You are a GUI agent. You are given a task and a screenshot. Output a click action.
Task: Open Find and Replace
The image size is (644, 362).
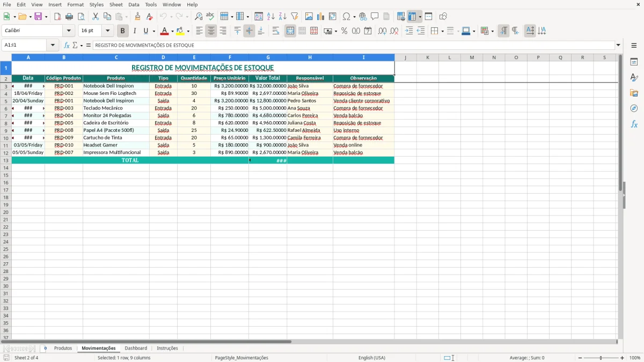click(199, 17)
